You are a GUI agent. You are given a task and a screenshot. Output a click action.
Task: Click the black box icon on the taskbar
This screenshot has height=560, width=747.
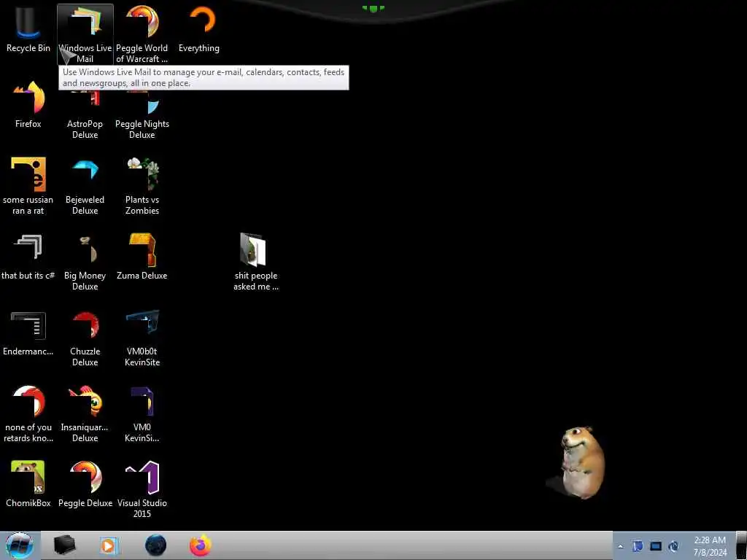(64, 545)
